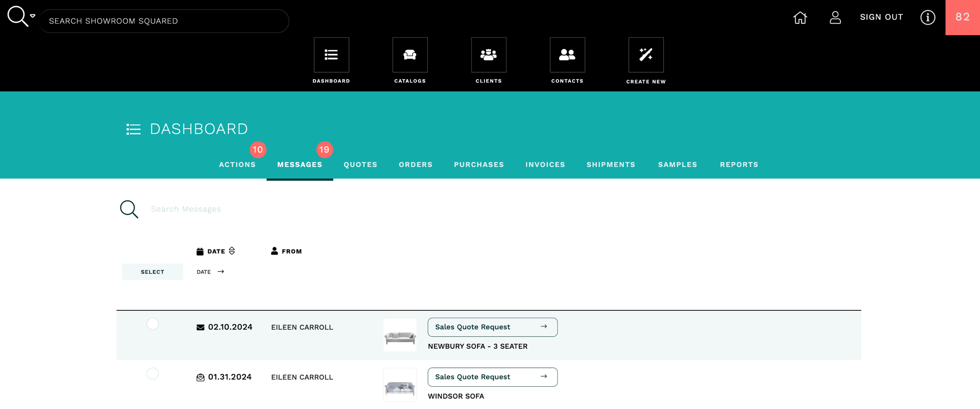This screenshot has width=980, height=409.
Task: Click the Sign Out link
Action: 881,17
